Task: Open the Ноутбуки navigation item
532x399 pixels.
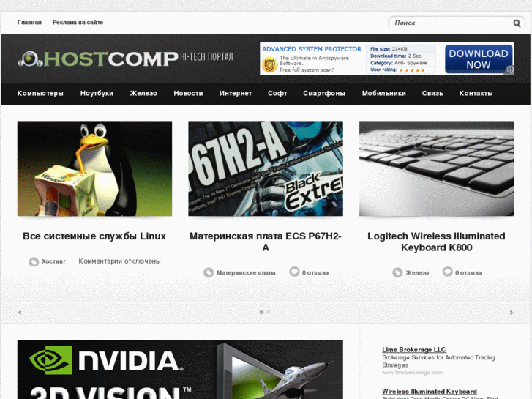Action: [x=97, y=94]
